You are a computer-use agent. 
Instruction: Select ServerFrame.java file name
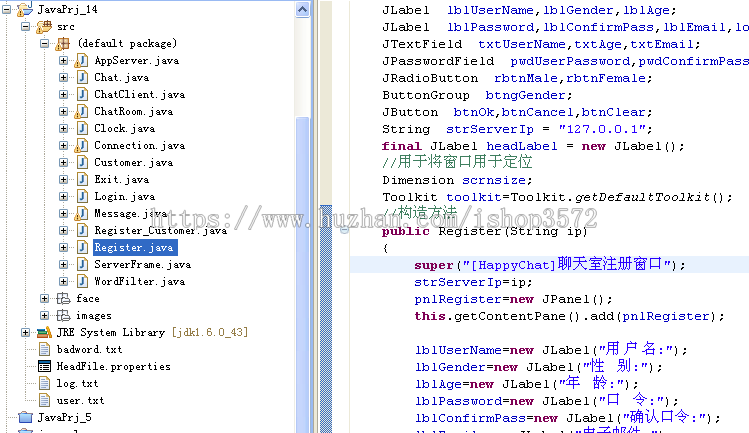(x=142, y=264)
